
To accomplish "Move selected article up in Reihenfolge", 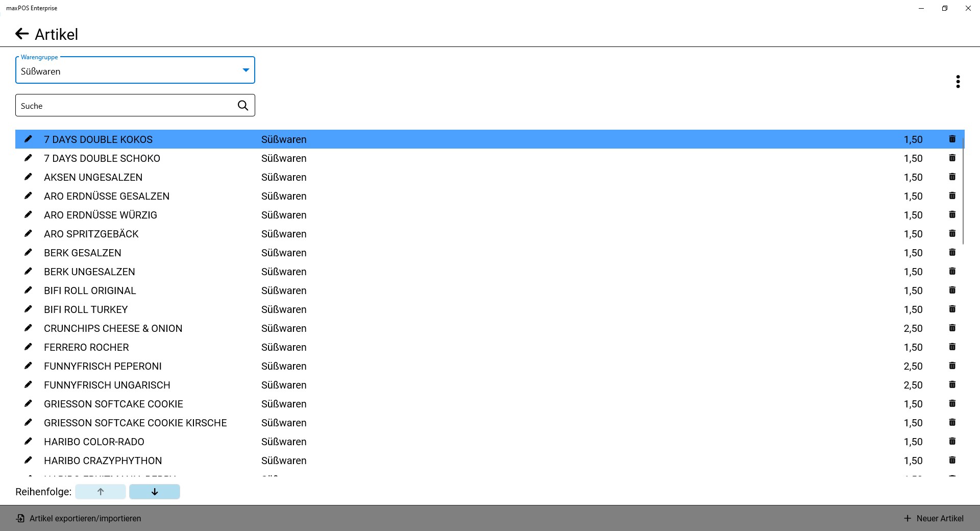I will (101, 492).
